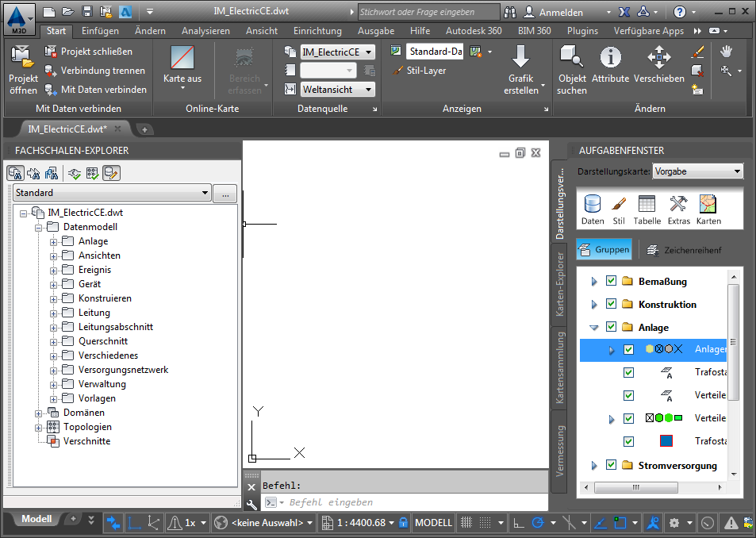Click the save disk icon in quick access
The width and height of the screenshot is (756, 538).
coord(87,12)
